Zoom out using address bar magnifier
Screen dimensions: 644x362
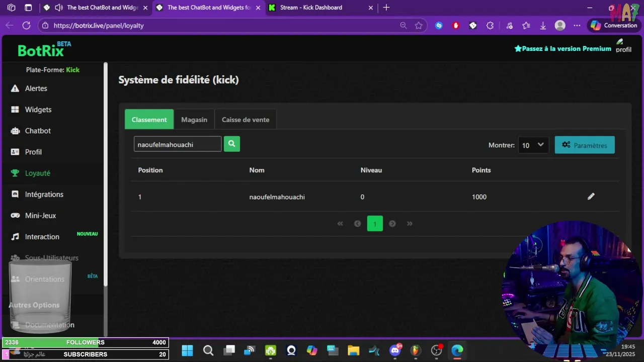403,25
